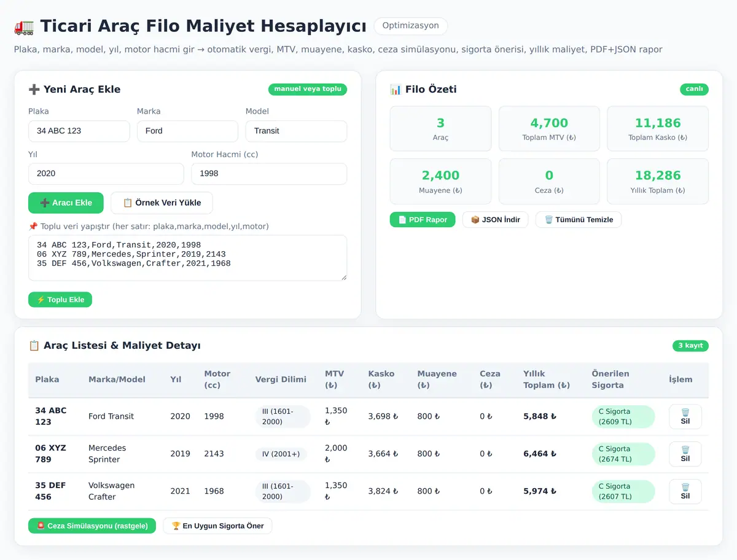Screen dimensions: 737x560
Task: Click the '5,848 ₺' yearly total
Action: (x=540, y=416)
